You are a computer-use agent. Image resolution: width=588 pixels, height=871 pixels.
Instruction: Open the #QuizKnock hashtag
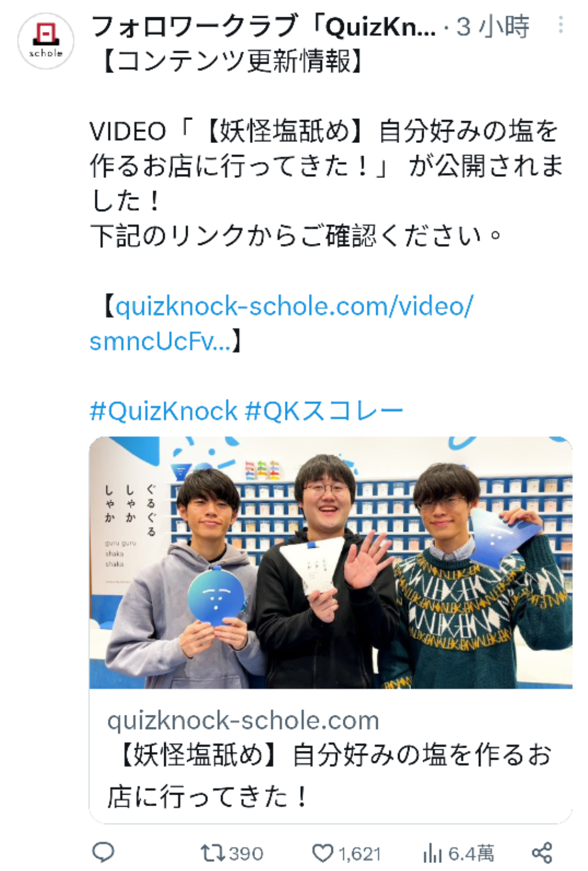pos(164,411)
